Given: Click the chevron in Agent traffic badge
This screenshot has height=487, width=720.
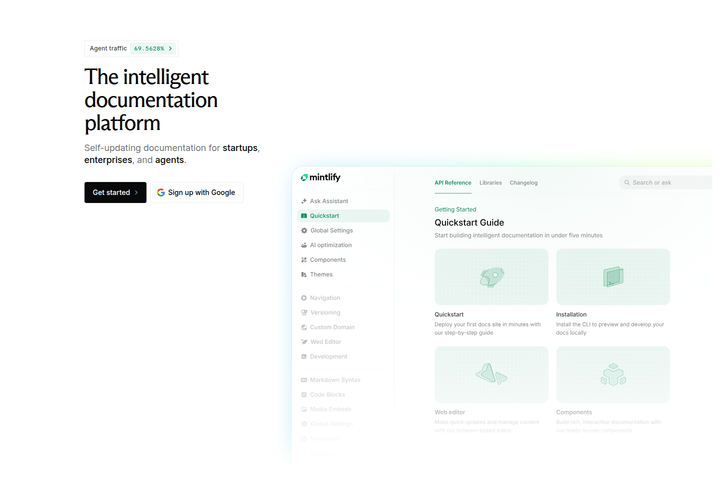Looking at the screenshot, I should pos(170,48).
